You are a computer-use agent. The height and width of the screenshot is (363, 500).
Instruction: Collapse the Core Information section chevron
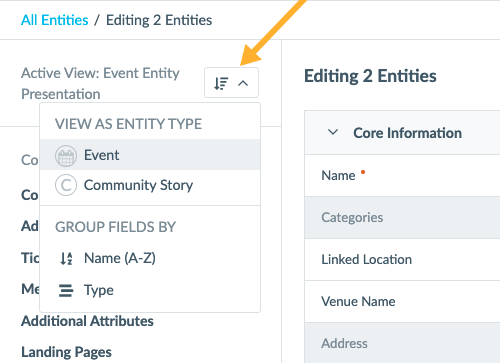click(333, 132)
